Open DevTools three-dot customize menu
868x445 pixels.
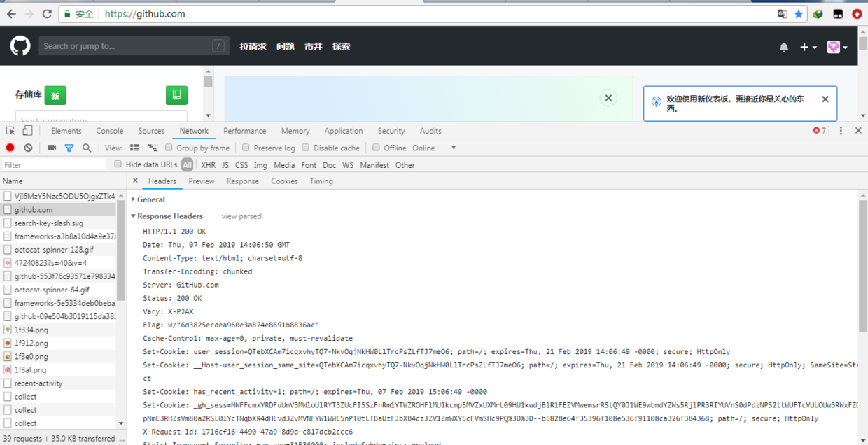point(841,131)
